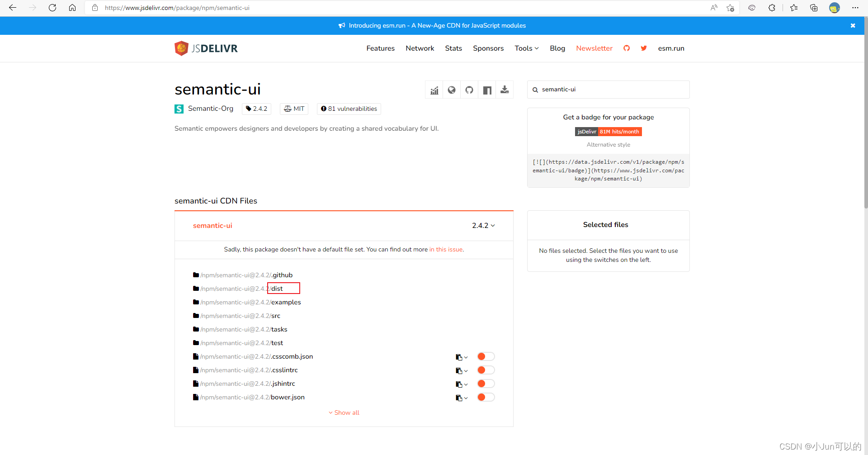The height and width of the screenshot is (455, 868).
Task: Copy icon for .csscomb.json file
Action: pos(462,357)
